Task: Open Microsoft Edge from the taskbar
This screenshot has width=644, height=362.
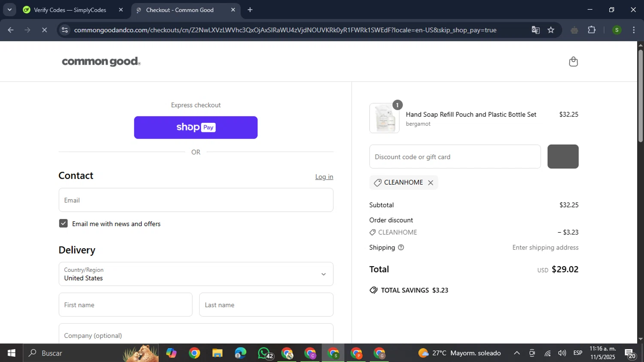Action: click(x=240, y=353)
